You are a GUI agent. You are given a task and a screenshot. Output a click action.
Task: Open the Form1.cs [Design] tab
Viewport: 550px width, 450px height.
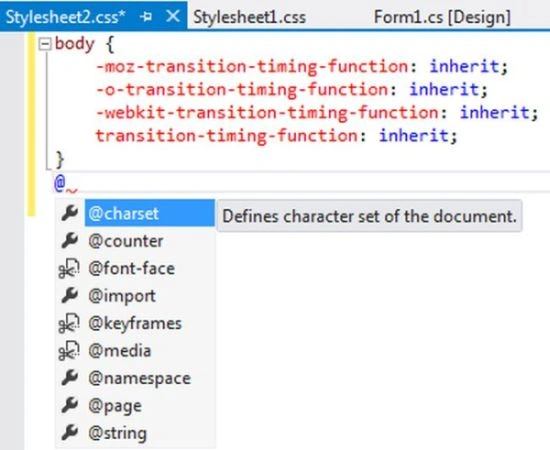(x=442, y=17)
